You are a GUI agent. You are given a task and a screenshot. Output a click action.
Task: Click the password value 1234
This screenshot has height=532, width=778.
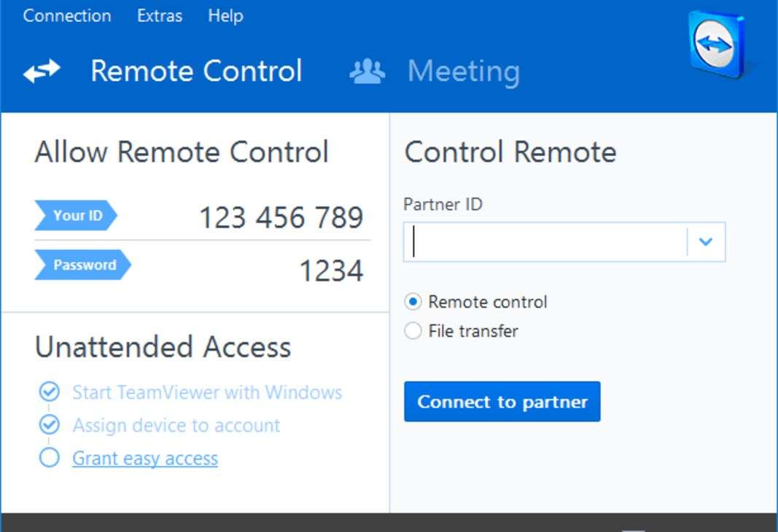pos(332,271)
